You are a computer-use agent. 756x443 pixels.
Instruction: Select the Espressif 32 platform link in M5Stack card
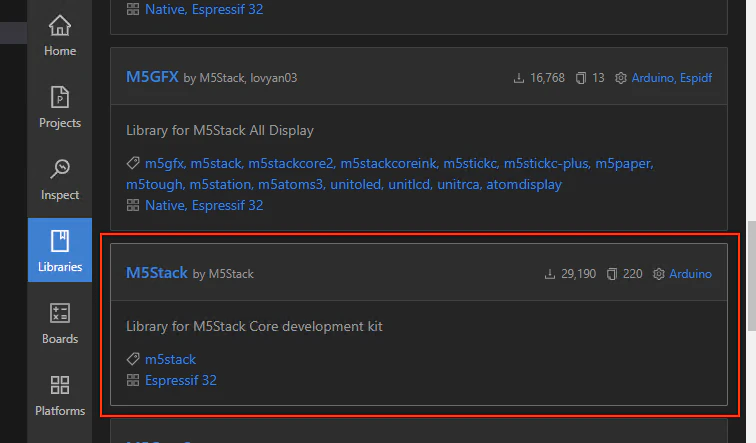181,380
